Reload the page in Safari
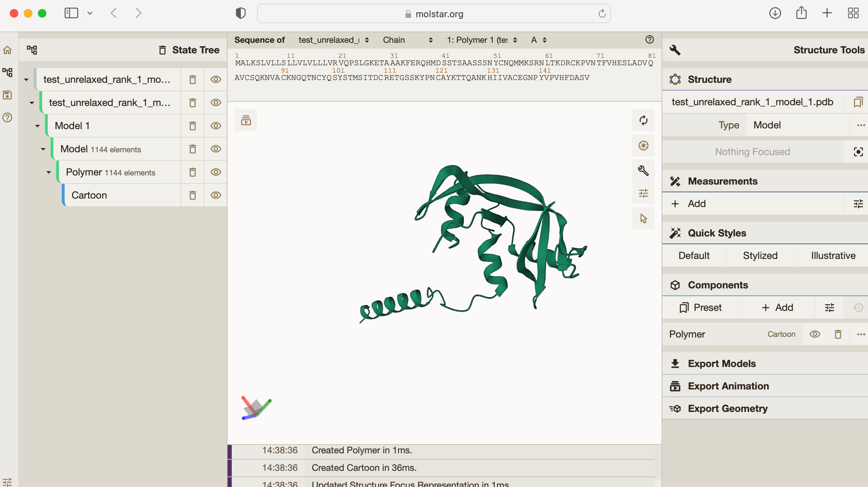Viewport: 868px width, 487px height. pos(602,14)
